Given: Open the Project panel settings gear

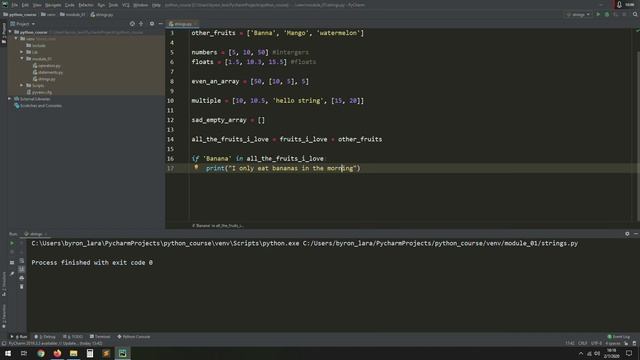Looking at the screenshot, I should [152, 24].
